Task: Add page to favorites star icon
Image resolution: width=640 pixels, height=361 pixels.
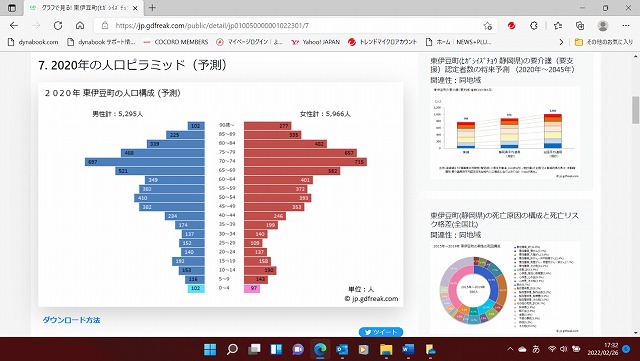Action: [x=487, y=26]
